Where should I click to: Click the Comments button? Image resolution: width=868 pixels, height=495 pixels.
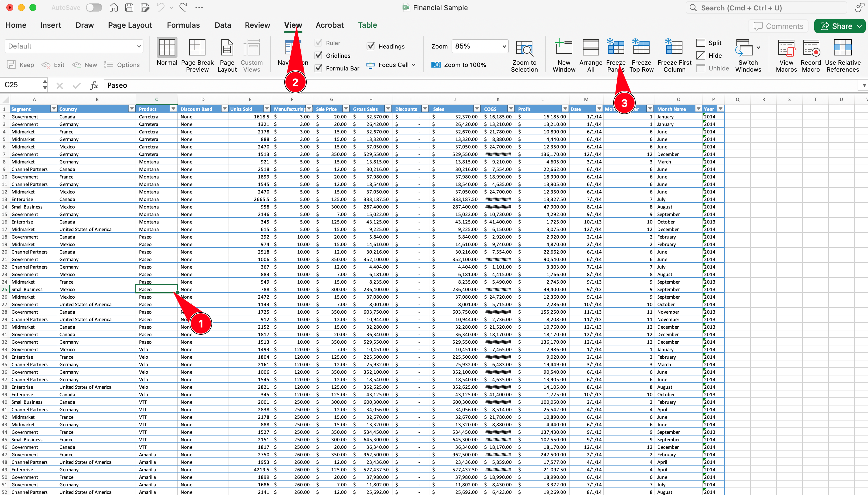pyautogui.click(x=778, y=26)
